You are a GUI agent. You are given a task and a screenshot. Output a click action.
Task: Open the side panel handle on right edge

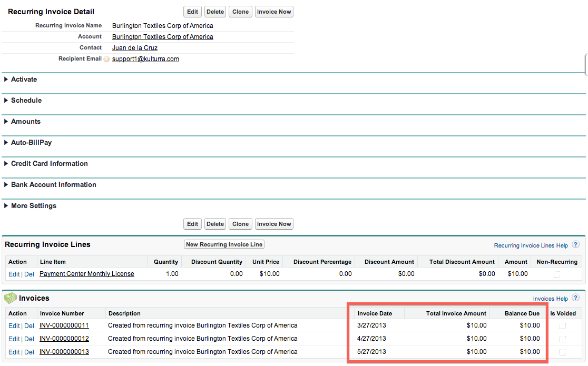pyautogui.click(x=586, y=64)
